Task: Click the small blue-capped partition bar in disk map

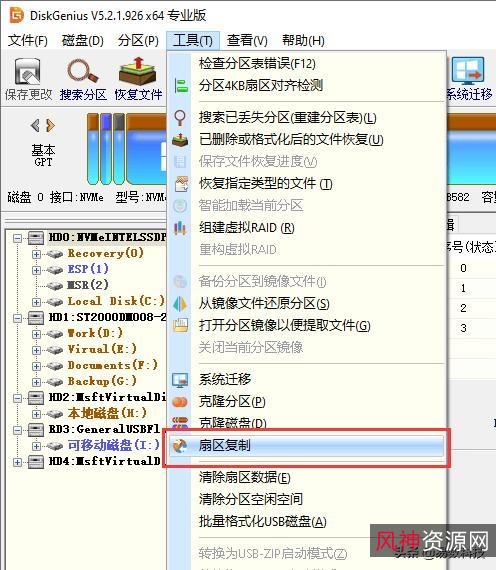Action: [105, 148]
